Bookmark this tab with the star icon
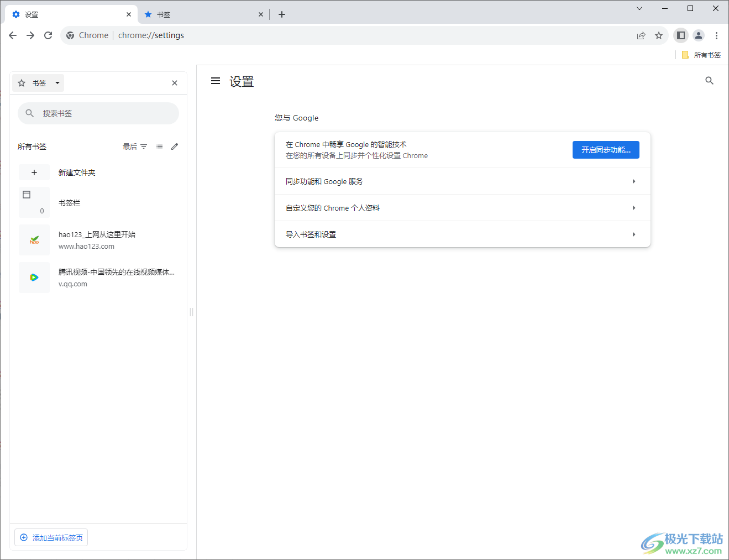729x560 pixels. [659, 35]
